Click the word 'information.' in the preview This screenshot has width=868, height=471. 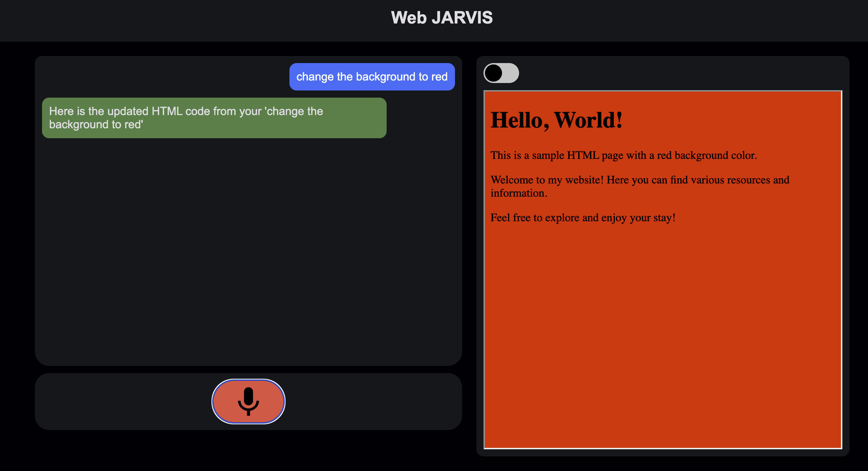(518, 193)
